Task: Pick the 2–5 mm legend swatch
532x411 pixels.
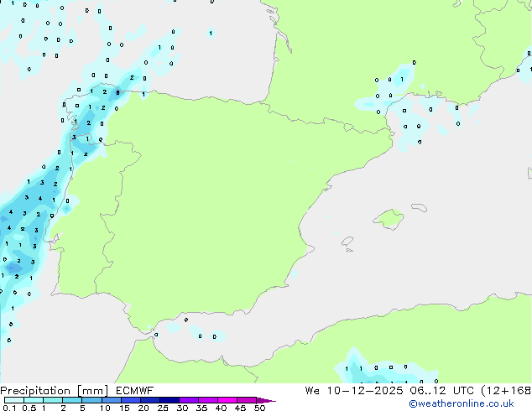Action: [72, 400]
